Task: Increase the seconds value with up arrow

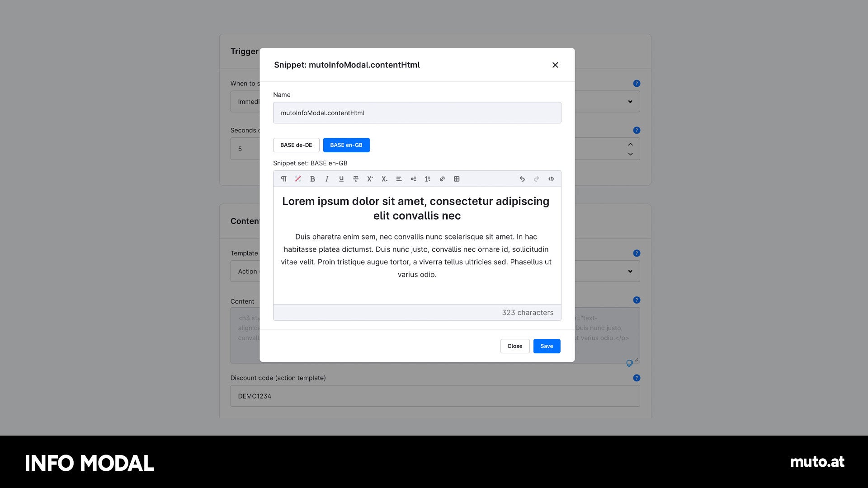Action: [x=630, y=144]
